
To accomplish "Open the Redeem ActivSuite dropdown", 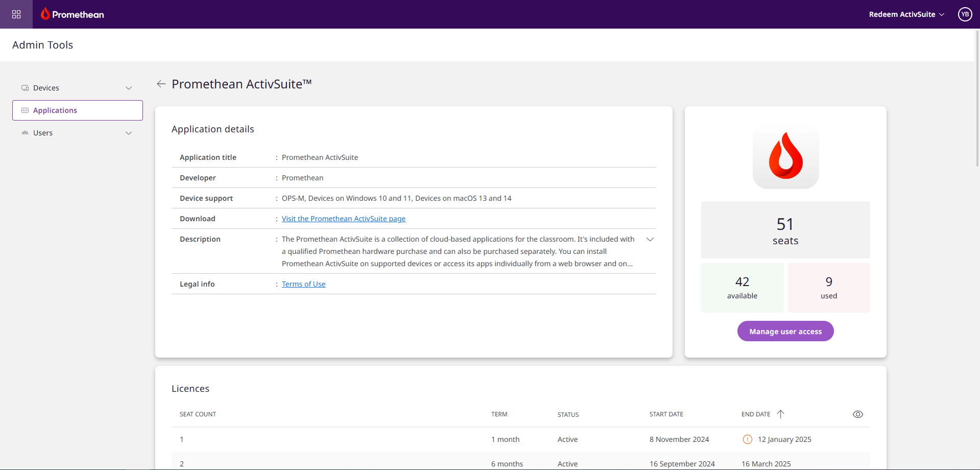I will coord(906,14).
